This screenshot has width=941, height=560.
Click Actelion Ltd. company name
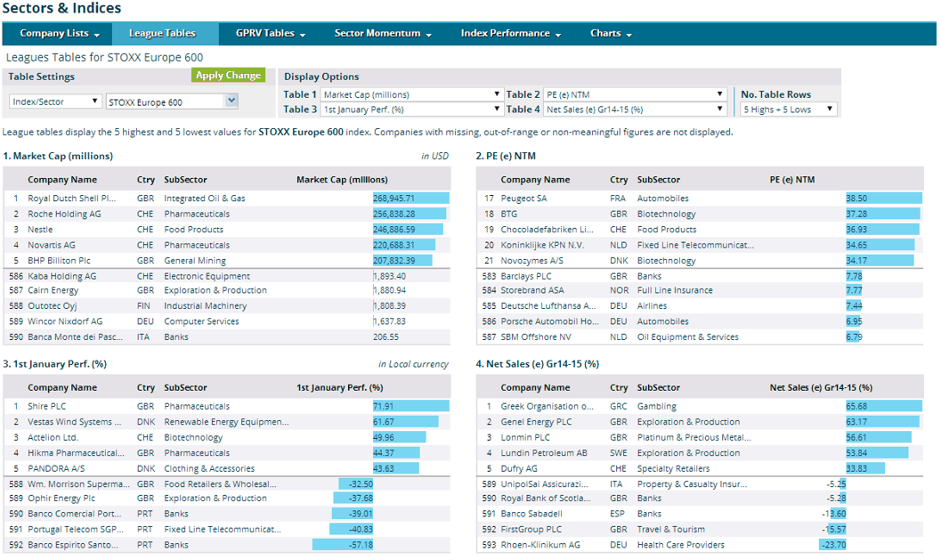click(x=53, y=437)
